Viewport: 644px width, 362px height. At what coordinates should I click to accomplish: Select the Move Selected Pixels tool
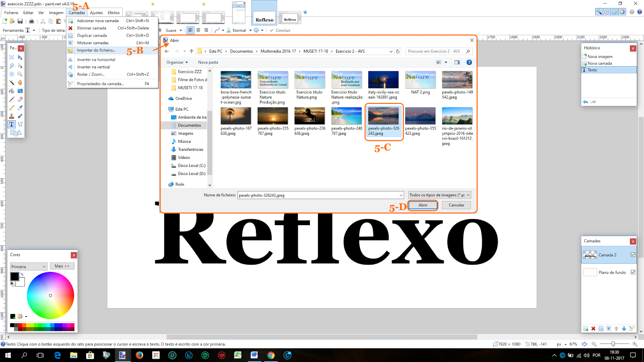pyautogui.click(x=20, y=57)
